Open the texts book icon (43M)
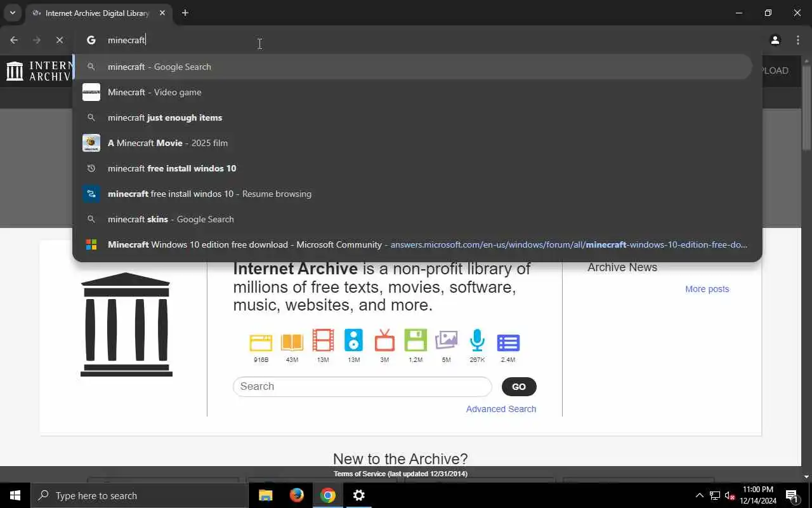This screenshot has height=508, width=812. [x=292, y=343]
